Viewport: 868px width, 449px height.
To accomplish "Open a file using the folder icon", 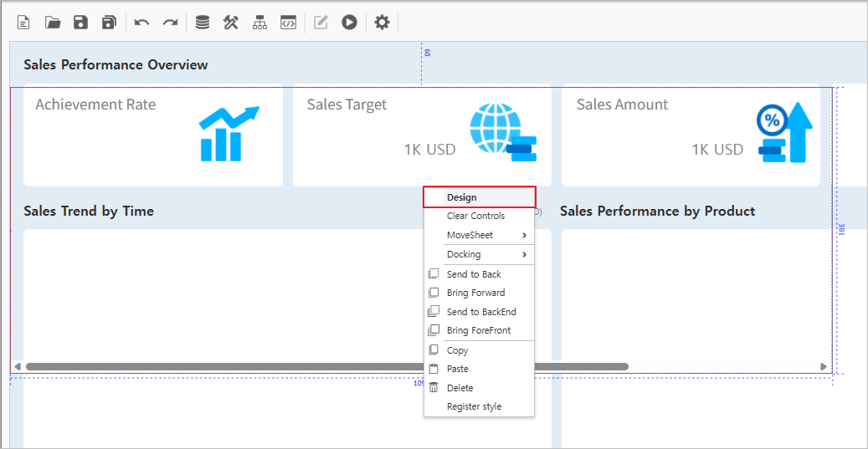I will (x=53, y=23).
